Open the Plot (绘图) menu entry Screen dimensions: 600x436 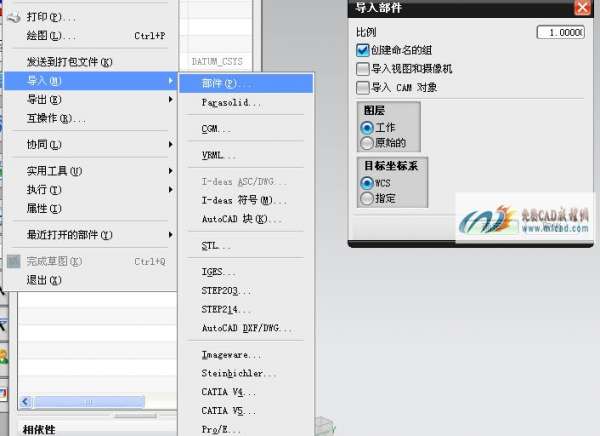(x=90, y=36)
